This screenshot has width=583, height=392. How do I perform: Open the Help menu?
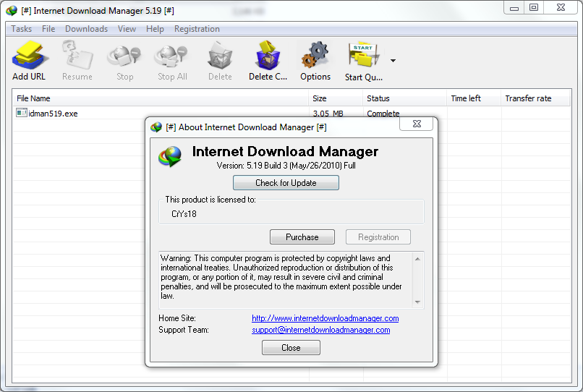click(155, 29)
